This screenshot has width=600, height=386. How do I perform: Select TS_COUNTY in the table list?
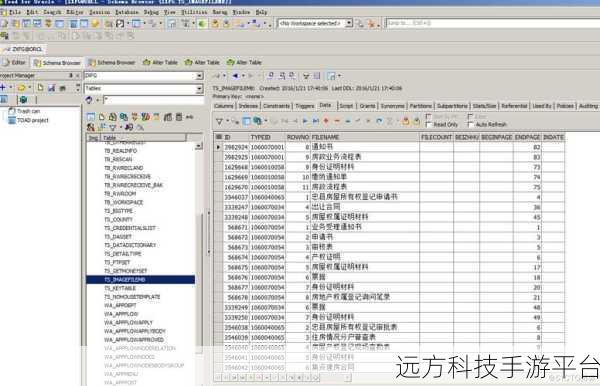(118, 220)
